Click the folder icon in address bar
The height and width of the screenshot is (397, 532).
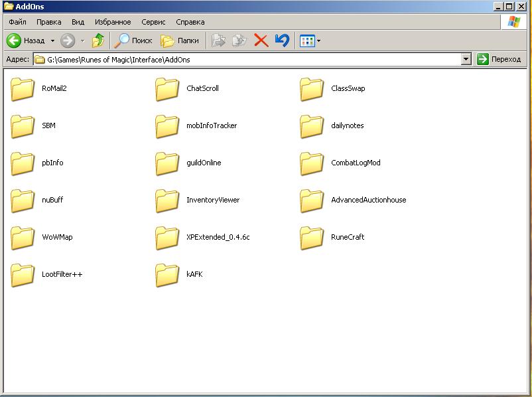point(40,60)
